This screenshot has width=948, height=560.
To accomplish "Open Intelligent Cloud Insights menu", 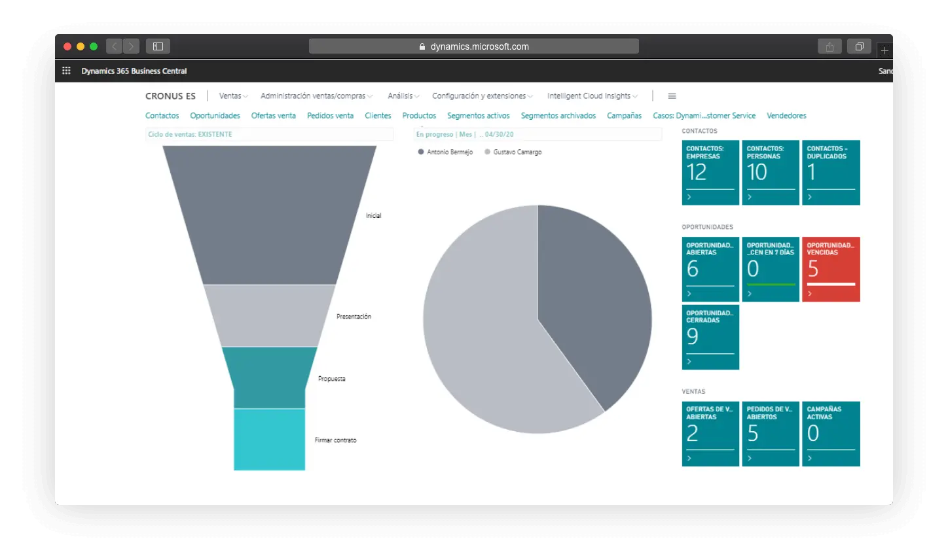I will tap(592, 96).
